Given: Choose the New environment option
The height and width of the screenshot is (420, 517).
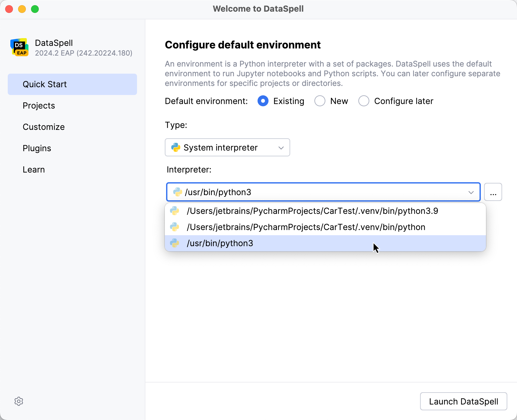Looking at the screenshot, I should (x=320, y=101).
